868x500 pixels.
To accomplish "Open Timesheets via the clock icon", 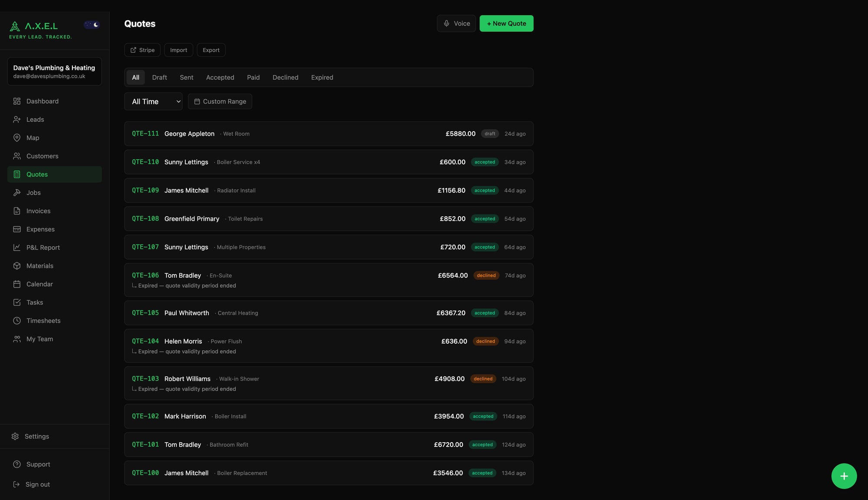I will [17, 320].
